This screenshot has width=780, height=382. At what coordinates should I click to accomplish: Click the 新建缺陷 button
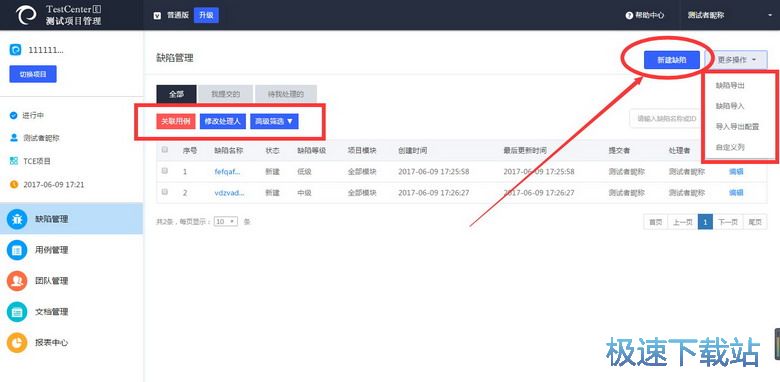672,60
